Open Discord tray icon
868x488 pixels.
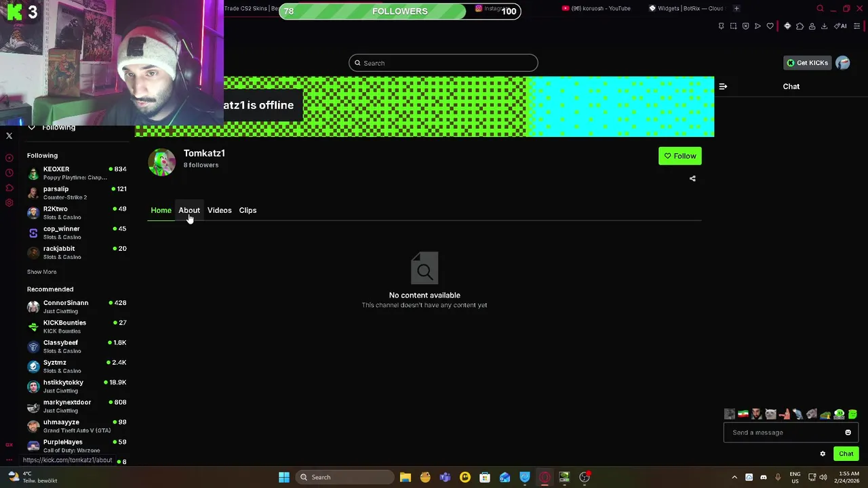763,477
